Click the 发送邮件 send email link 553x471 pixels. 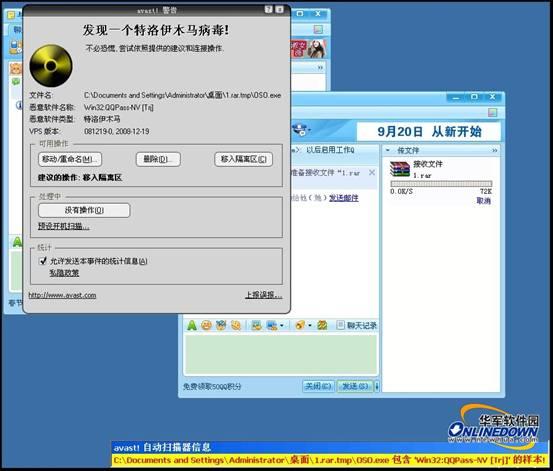pos(344,198)
